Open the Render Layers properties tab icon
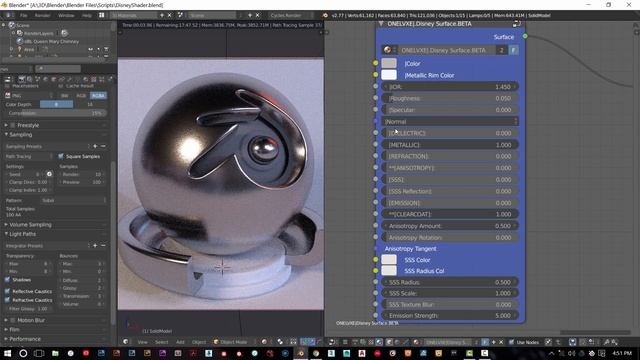The height and width of the screenshot is (360, 640). (x=29, y=79)
